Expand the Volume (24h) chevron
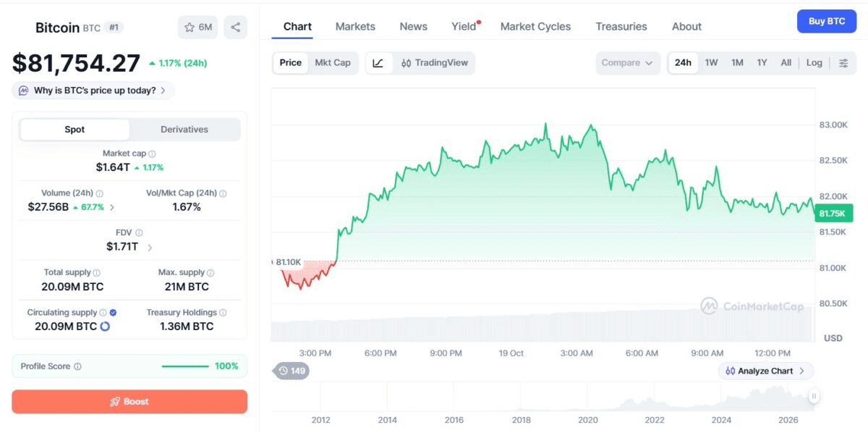Image resolution: width=868 pixels, height=433 pixels. 111,207
